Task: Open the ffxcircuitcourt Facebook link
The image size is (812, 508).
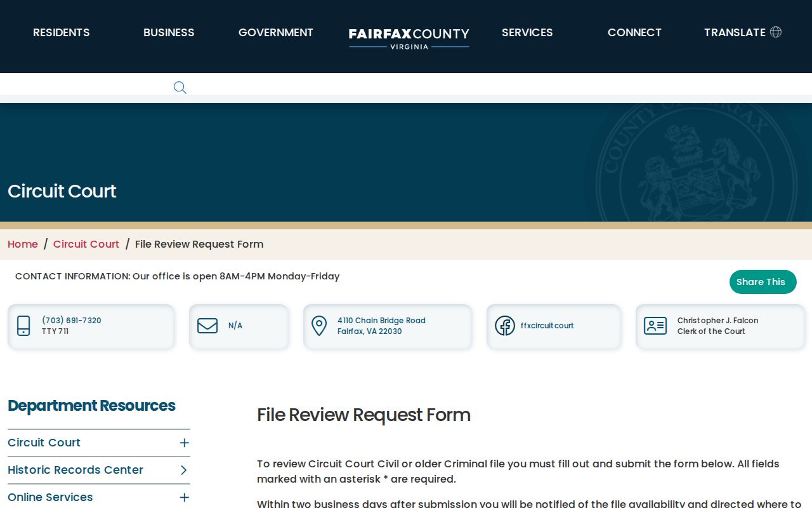Action: tap(547, 326)
